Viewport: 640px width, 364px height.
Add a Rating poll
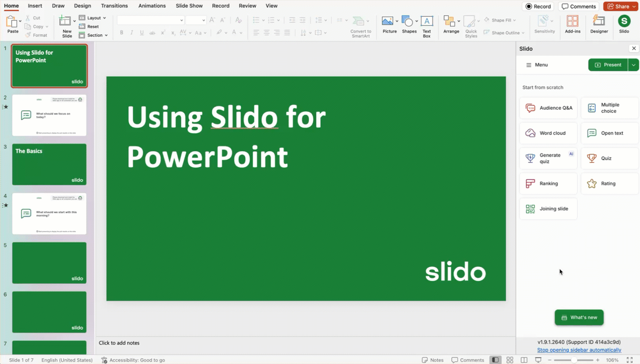coord(610,183)
